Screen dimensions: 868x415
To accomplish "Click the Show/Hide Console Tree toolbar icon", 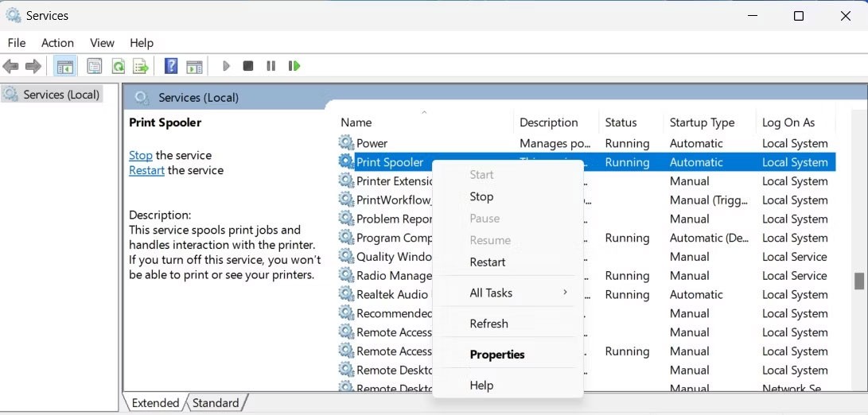I will (x=65, y=66).
